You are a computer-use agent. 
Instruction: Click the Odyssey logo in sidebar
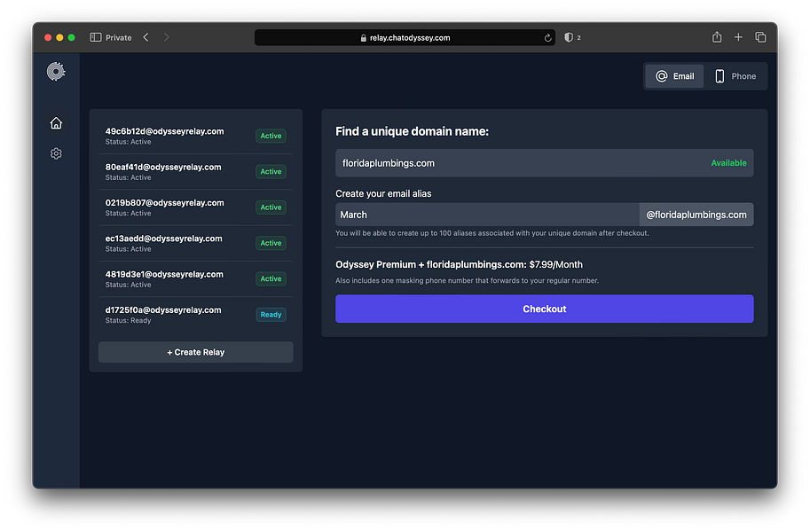(56, 71)
